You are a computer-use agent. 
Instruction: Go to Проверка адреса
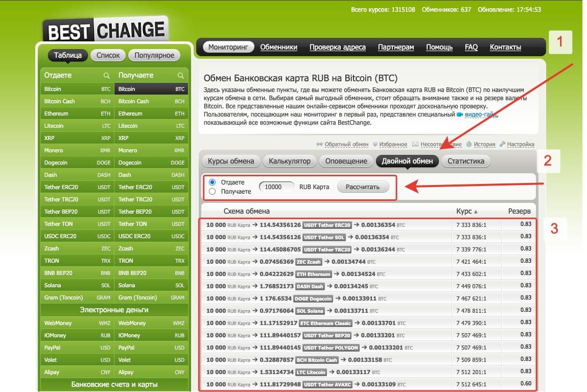(x=338, y=47)
